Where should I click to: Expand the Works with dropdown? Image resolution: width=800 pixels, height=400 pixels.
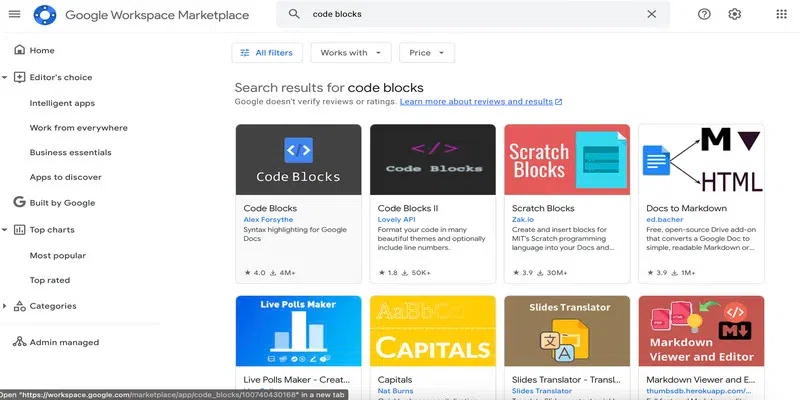click(350, 53)
